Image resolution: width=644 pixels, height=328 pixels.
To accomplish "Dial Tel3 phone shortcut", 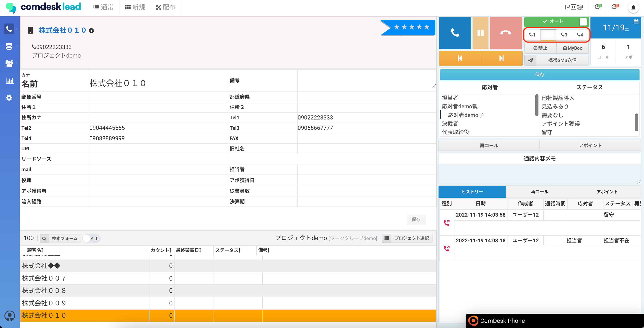I will (564, 35).
